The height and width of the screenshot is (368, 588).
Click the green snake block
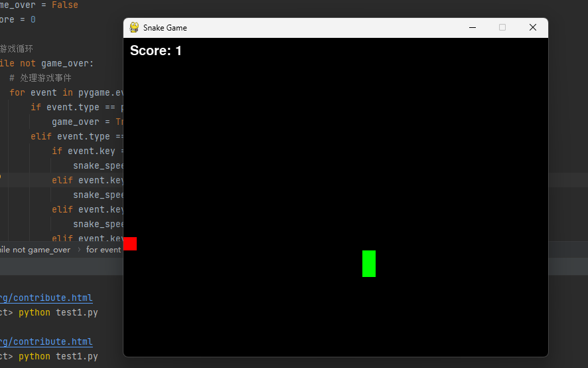[369, 264]
